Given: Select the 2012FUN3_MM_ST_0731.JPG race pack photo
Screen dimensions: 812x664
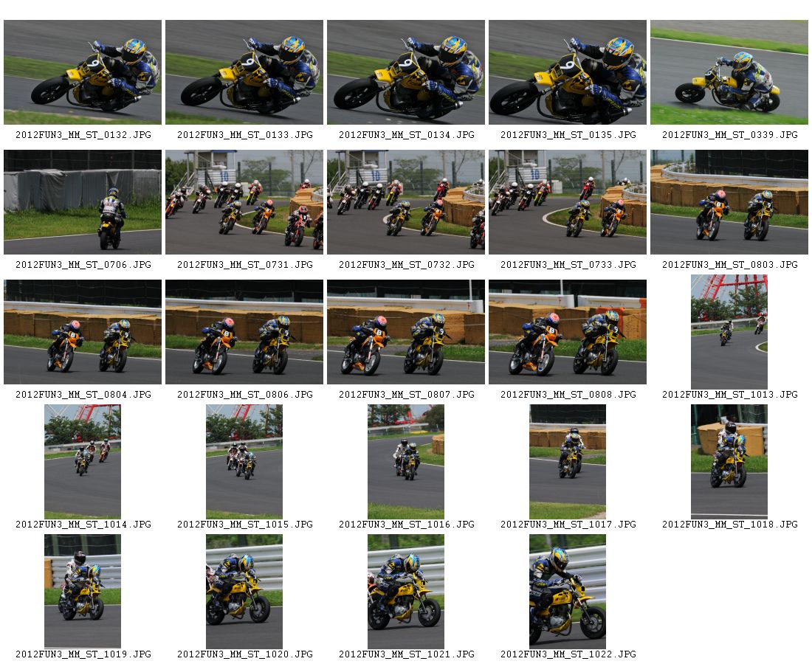Looking at the screenshot, I should pos(244,202).
